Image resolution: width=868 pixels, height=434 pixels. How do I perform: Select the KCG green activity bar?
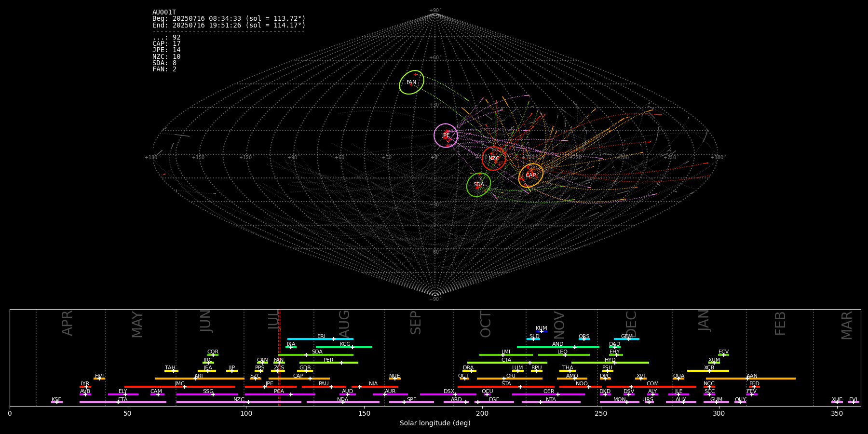pyautogui.click(x=344, y=347)
